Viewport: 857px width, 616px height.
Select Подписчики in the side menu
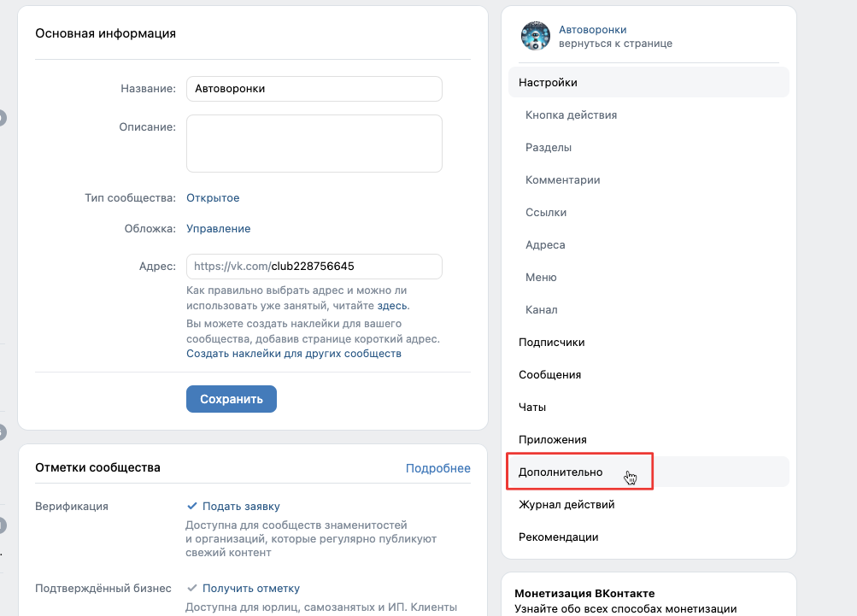pyautogui.click(x=551, y=342)
